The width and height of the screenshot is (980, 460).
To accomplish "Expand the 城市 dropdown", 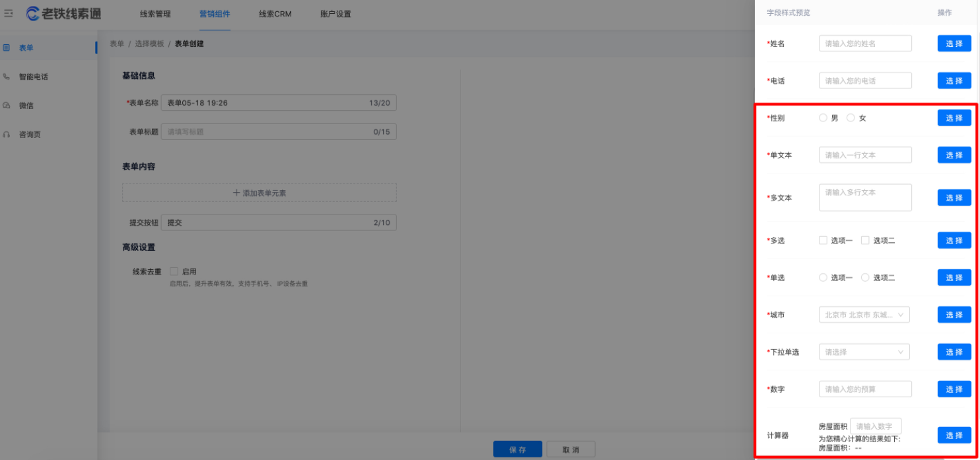I will [x=864, y=315].
